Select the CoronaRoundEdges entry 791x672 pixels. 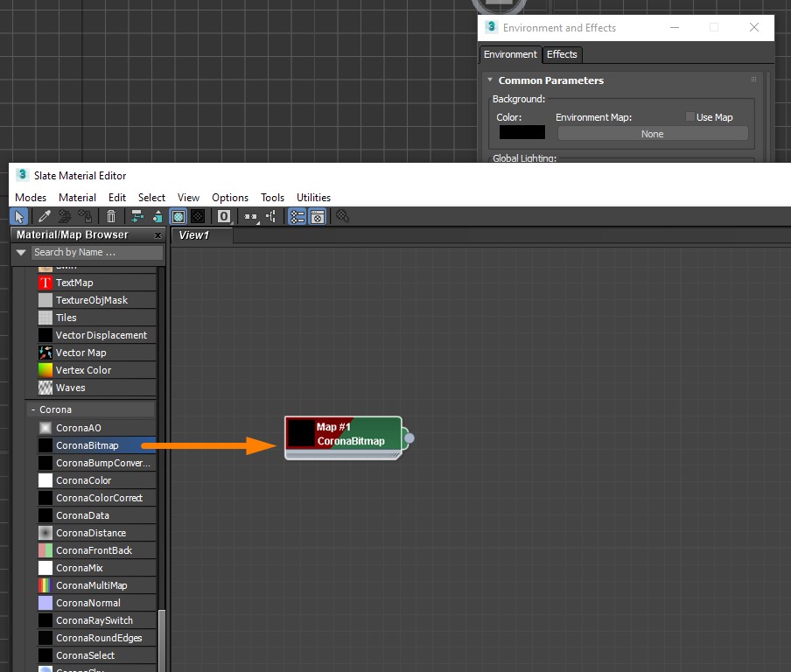click(x=96, y=638)
